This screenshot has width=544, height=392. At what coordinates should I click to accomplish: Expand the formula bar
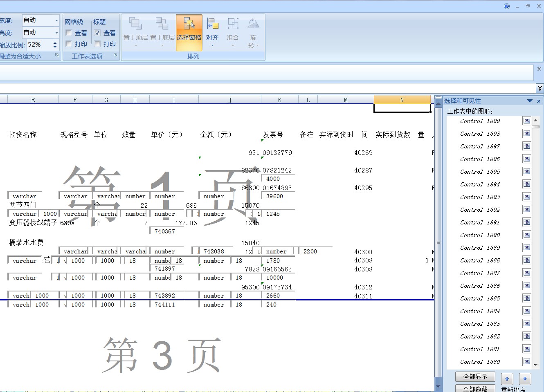[x=540, y=88]
